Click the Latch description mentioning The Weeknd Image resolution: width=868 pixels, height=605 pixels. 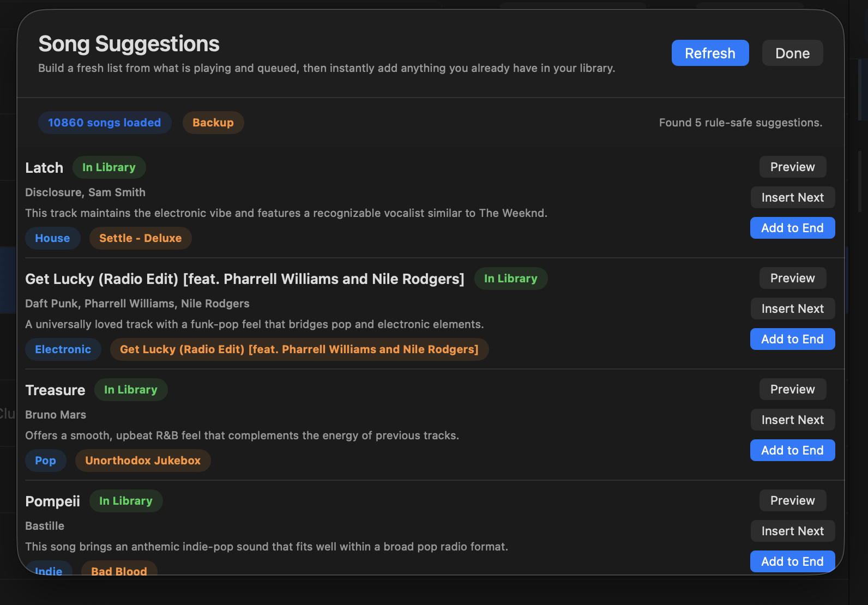pyautogui.click(x=286, y=213)
